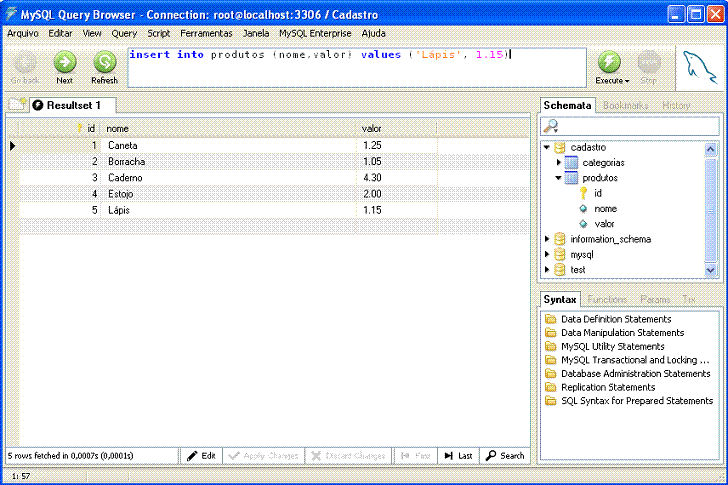Viewport: 728px width, 485px height.
Task: Expand the test schema node
Action: click(547, 270)
